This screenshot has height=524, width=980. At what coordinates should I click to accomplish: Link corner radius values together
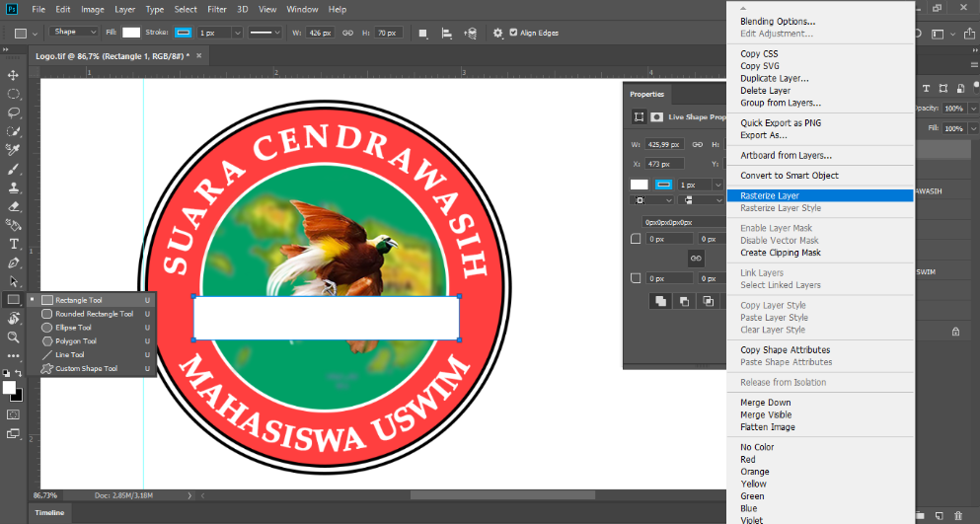point(696,259)
